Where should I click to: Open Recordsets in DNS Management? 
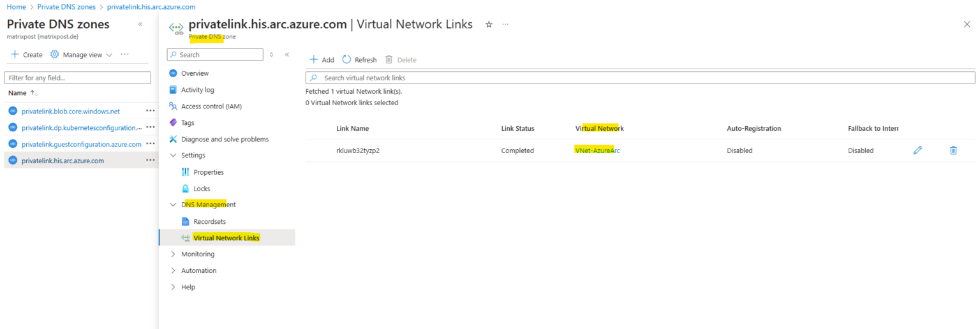point(209,222)
